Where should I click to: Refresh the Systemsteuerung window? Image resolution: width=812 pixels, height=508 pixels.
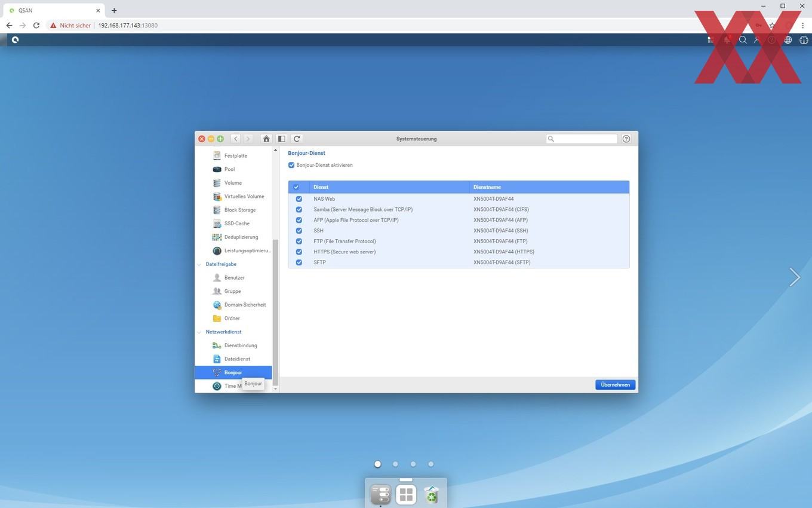coord(297,139)
